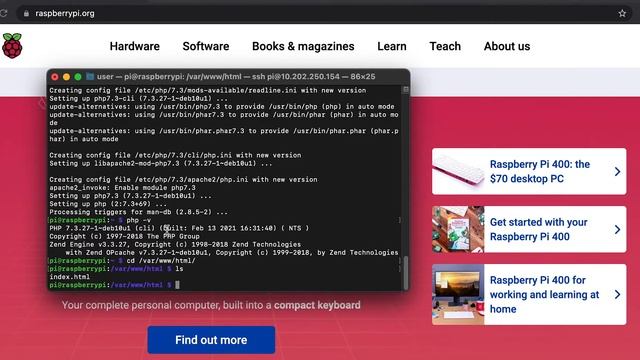
Task: Click the index.html entry in the terminal
Action: (x=69, y=277)
